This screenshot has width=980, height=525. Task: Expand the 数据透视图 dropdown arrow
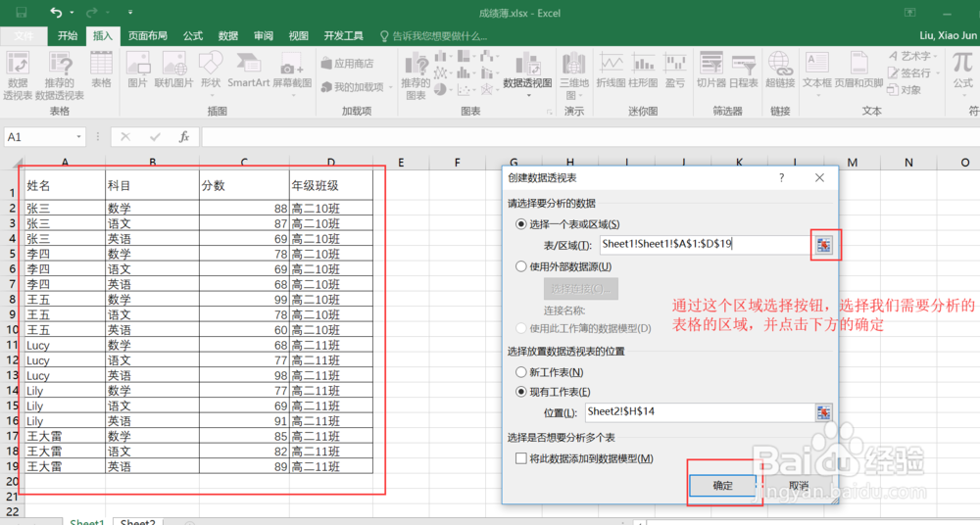pyautogui.click(x=528, y=96)
